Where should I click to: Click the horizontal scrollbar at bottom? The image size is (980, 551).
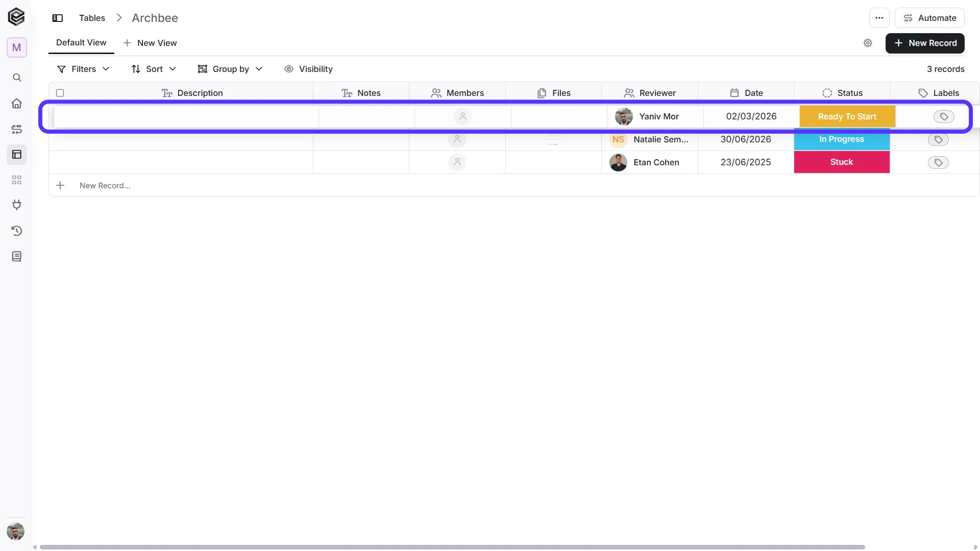pyautogui.click(x=452, y=547)
